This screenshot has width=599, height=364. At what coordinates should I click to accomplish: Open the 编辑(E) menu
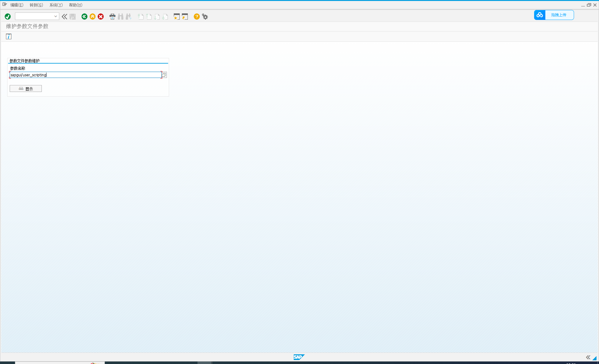tap(17, 5)
